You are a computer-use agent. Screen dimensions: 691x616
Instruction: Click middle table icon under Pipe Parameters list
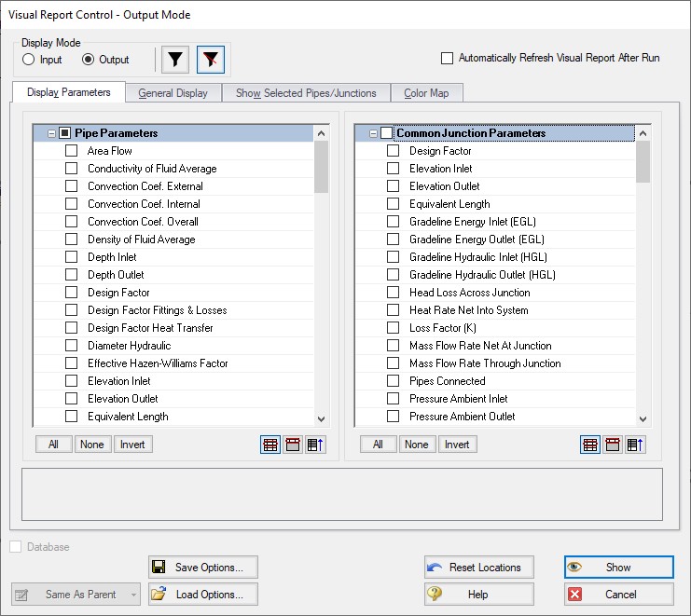(x=293, y=445)
